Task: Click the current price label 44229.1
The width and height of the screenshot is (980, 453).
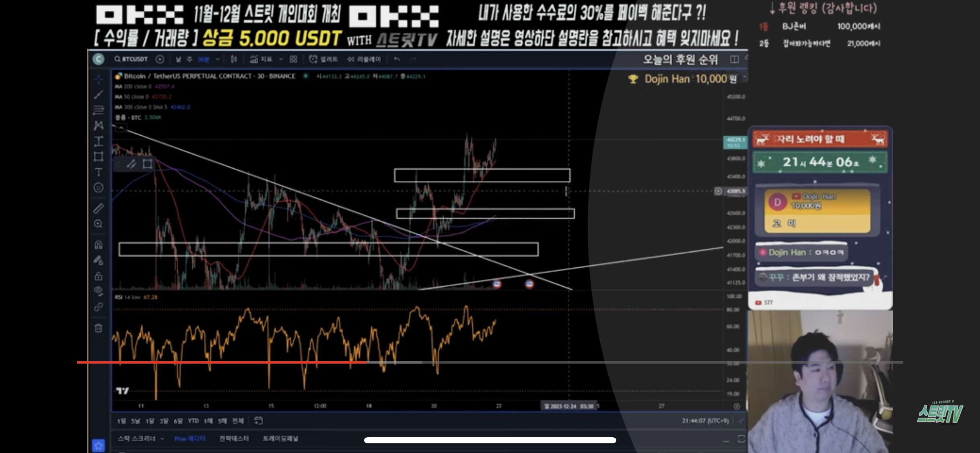Action: (x=736, y=142)
